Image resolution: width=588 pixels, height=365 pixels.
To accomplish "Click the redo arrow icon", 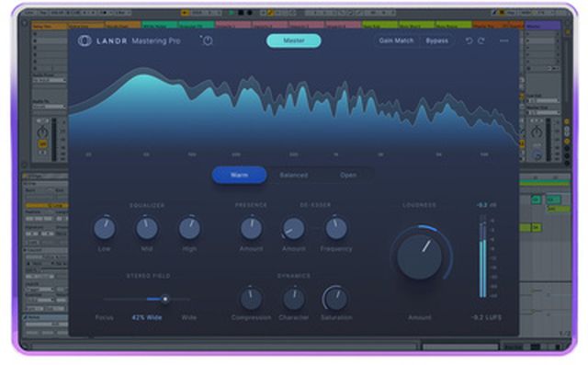I will coord(481,40).
